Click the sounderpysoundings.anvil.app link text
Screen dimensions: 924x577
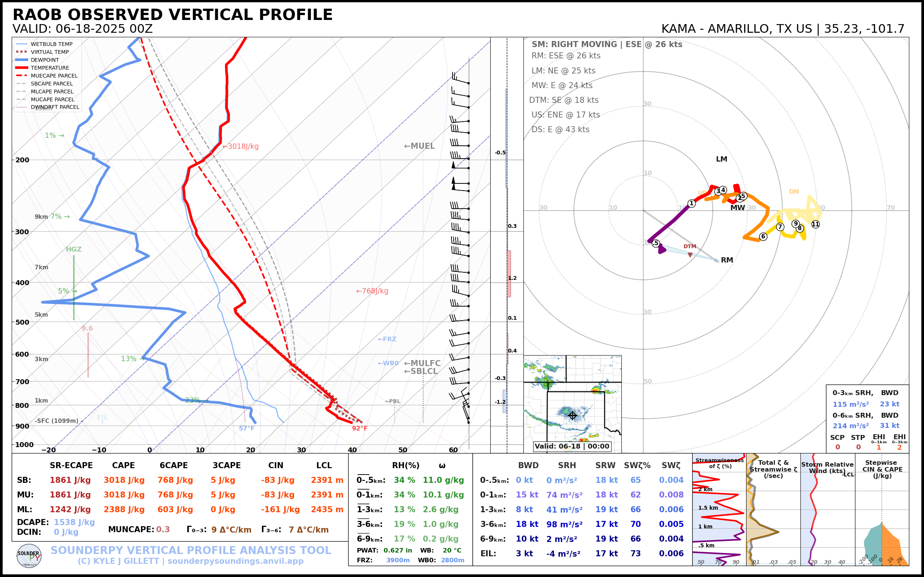pos(235,561)
